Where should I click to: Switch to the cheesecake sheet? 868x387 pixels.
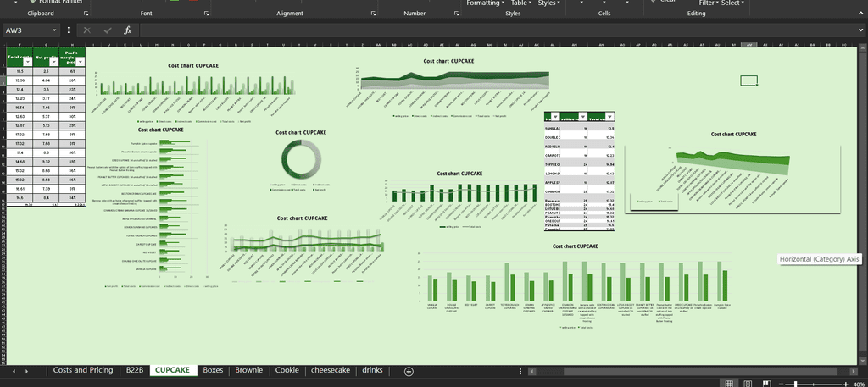coord(331,370)
